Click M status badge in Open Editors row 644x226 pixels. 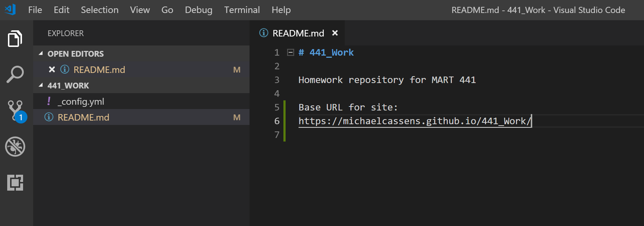click(x=237, y=69)
